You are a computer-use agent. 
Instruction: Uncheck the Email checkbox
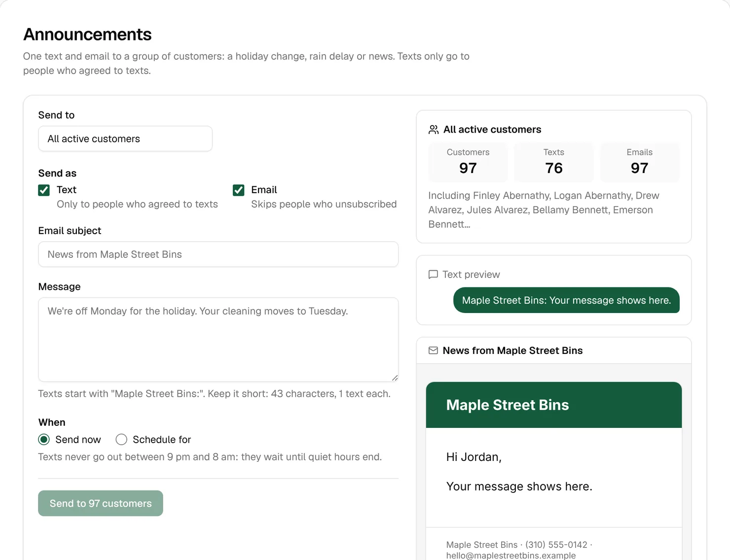pyautogui.click(x=239, y=190)
